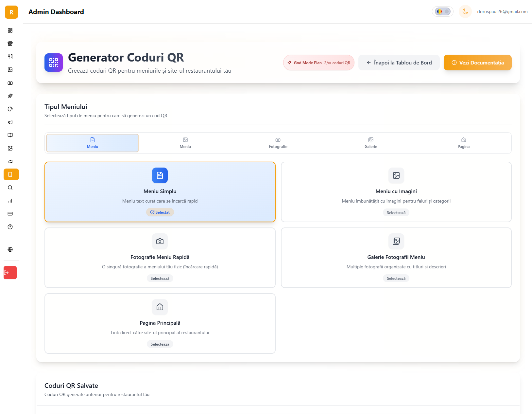
Task: Click Înapoi la Tablou de Bord
Action: (399, 63)
